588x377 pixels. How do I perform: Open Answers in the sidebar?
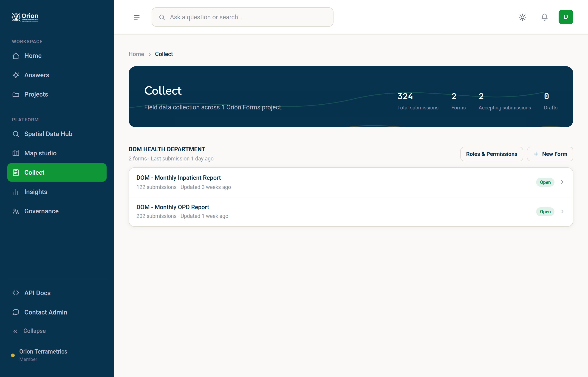(x=57, y=75)
